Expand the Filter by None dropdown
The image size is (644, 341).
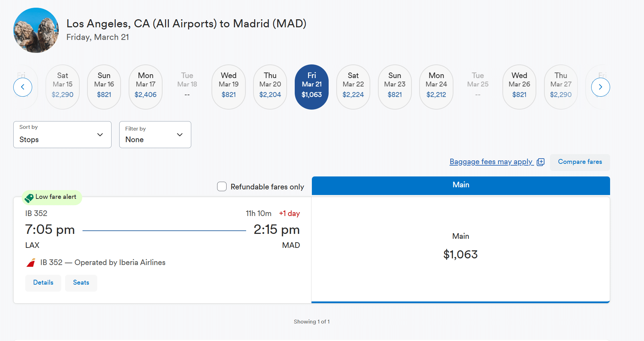click(x=155, y=135)
